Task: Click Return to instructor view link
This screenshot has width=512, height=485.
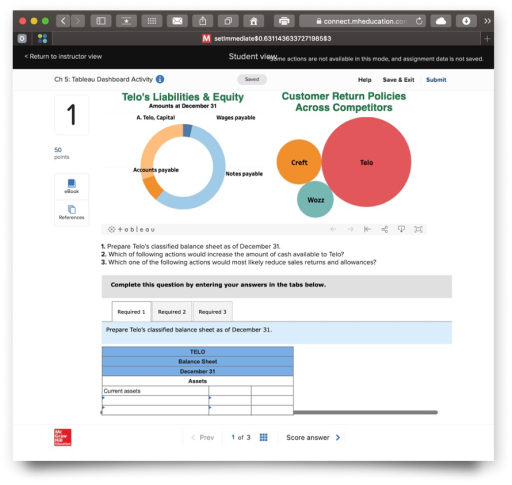Action: click(63, 56)
